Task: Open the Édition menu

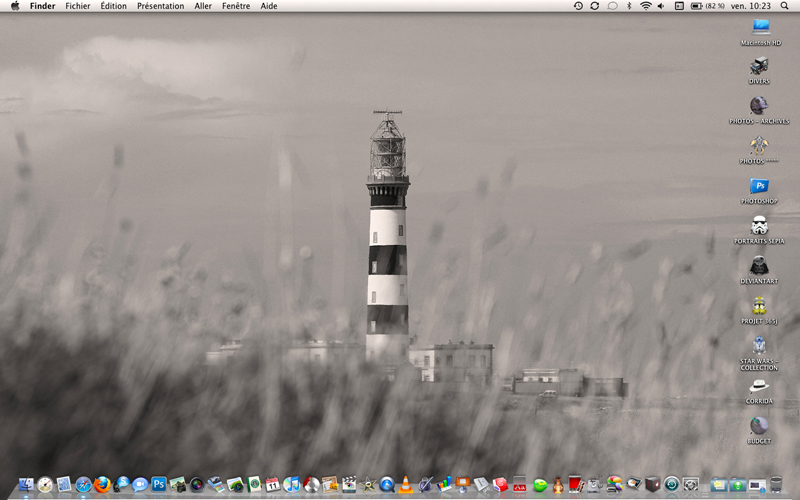Action: (x=113, y=6)
